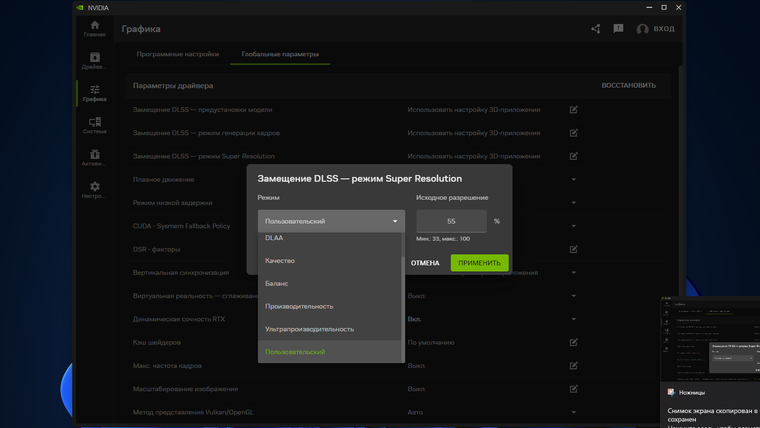Select the Графика sidebar icon
This screenshot has height=428, width=760.
tap(95, 93)
